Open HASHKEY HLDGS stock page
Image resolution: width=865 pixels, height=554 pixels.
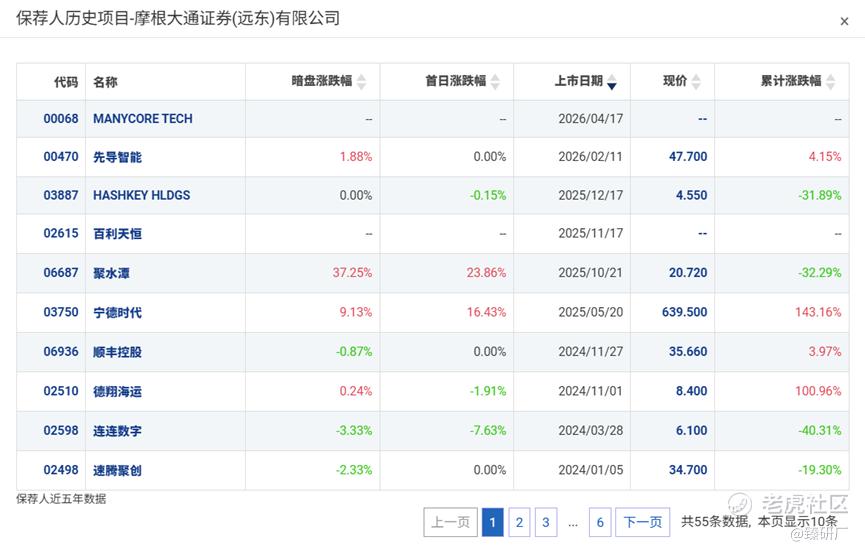[x=141, y=195]
